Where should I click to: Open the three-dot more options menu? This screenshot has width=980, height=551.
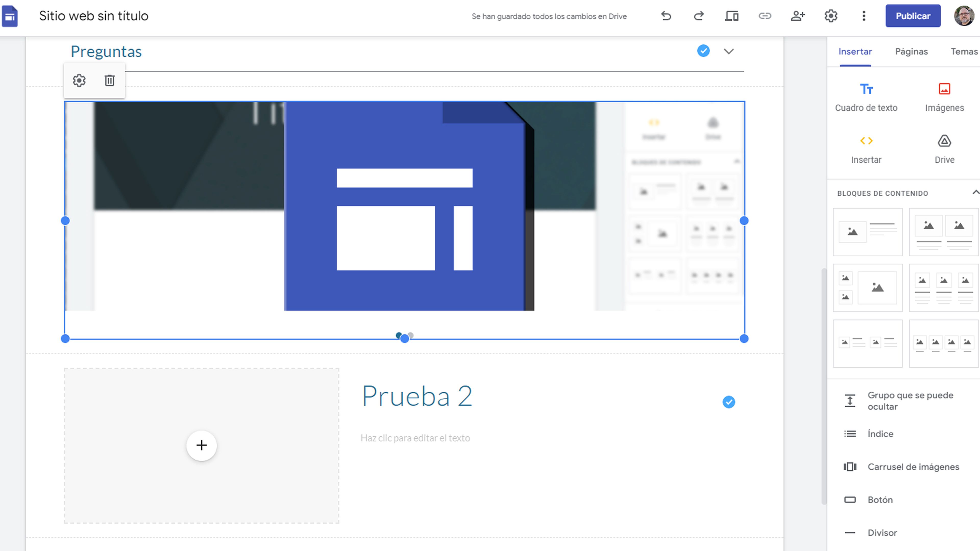(864, 16)
